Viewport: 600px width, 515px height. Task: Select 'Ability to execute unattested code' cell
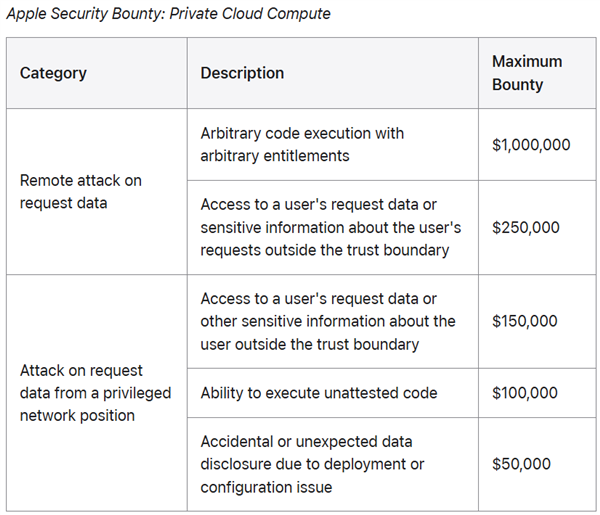click(319, 393)
